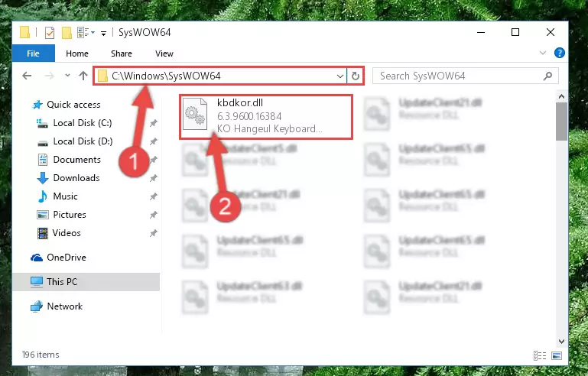The height and width of the screenshot is (376, 588).
Task: Select Network in navigation pane
Action: [64, 306]
